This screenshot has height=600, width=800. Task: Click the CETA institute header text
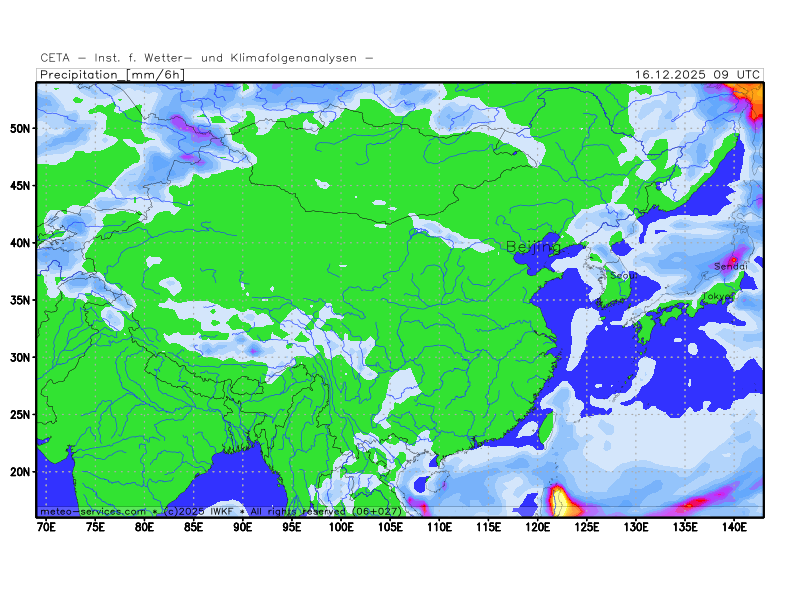[207, 58]
